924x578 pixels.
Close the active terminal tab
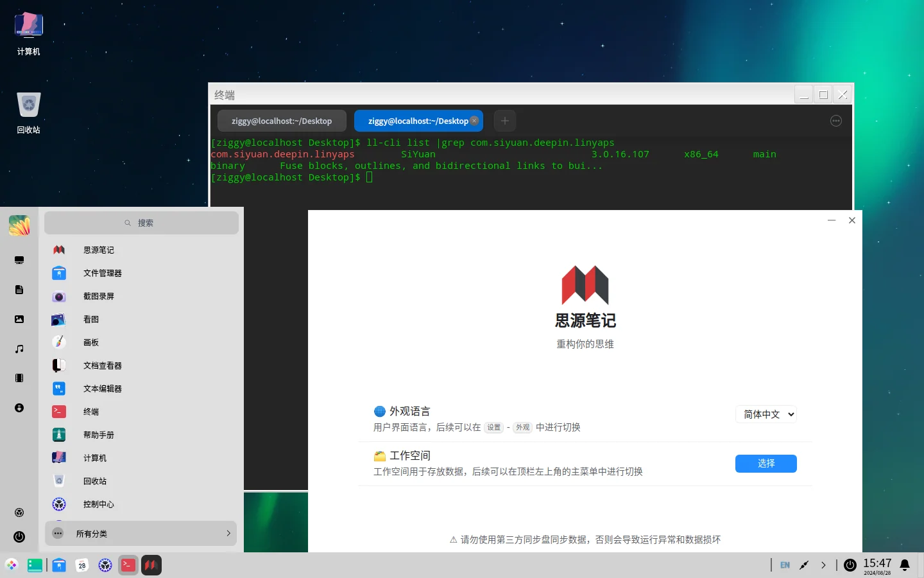(474, 121)
